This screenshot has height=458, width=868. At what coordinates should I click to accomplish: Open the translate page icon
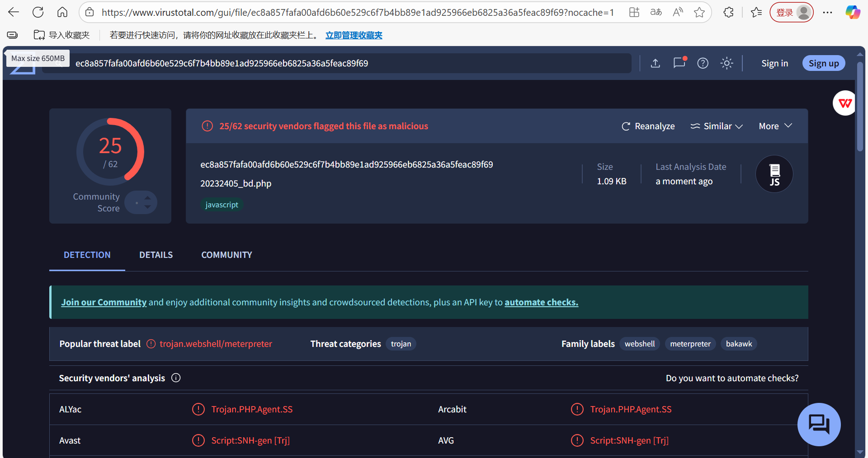click(656, 12)
